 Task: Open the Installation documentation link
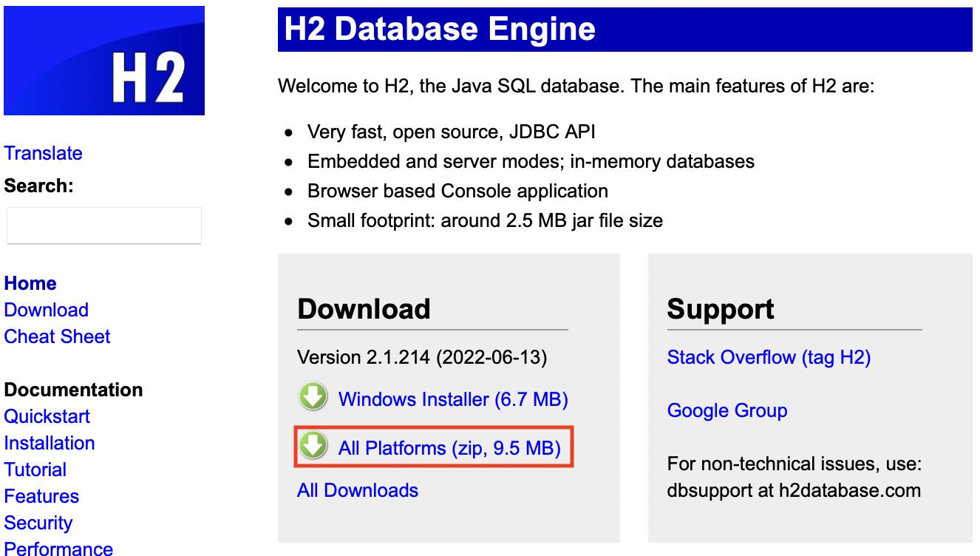click(x=50, y=443)
